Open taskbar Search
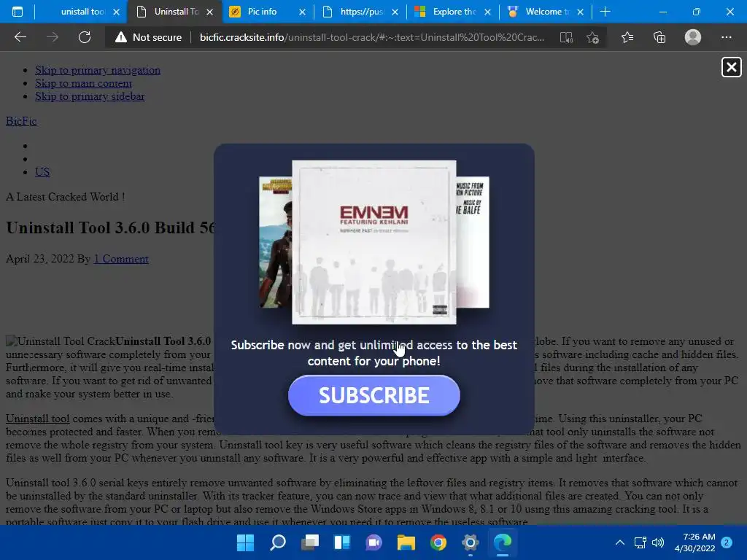The image size is (747, 560). [278, 542]
